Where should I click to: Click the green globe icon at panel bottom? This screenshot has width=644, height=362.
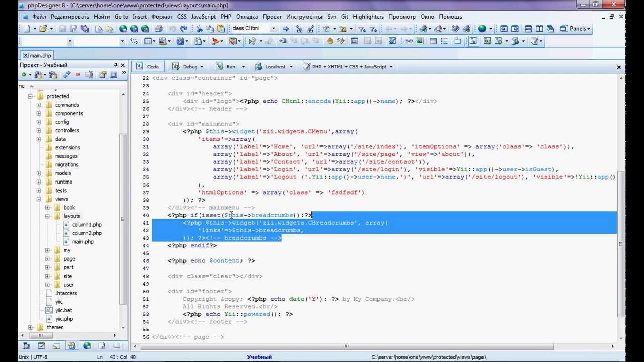coord(87,345)
